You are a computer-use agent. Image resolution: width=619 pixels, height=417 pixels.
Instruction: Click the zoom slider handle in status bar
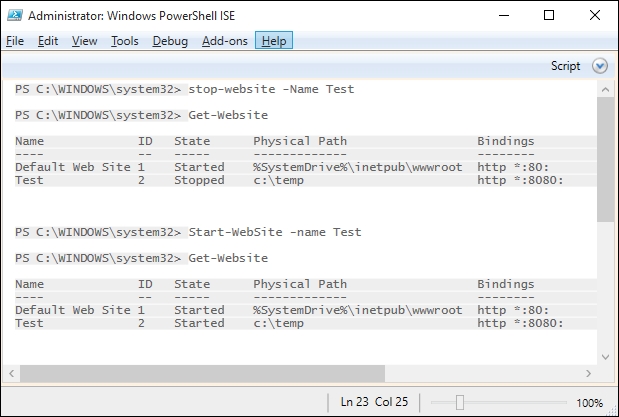pyautogui.click(x=460, y=402)
